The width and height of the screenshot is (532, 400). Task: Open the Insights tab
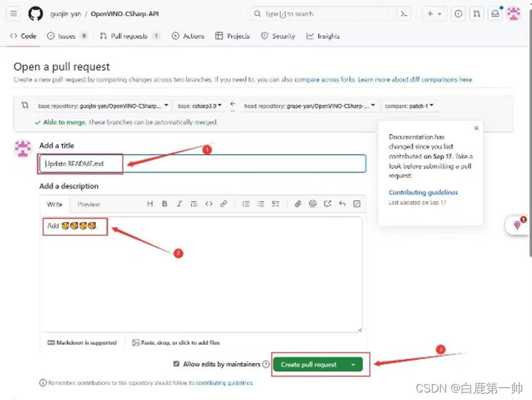click(323, 36)
